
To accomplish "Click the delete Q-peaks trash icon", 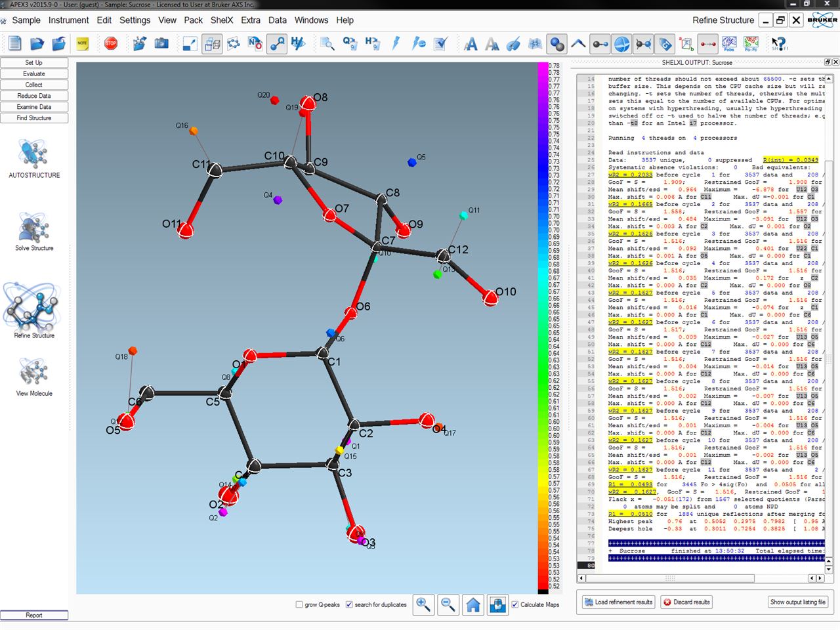I will click(x=350, y=44).
